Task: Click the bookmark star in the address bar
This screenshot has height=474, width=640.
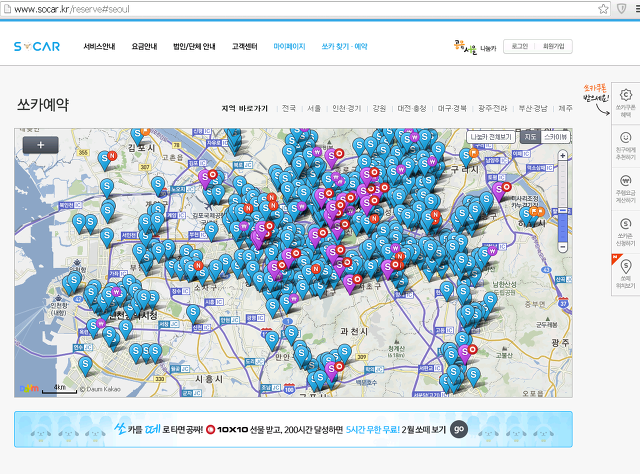Action: [603, 9]
